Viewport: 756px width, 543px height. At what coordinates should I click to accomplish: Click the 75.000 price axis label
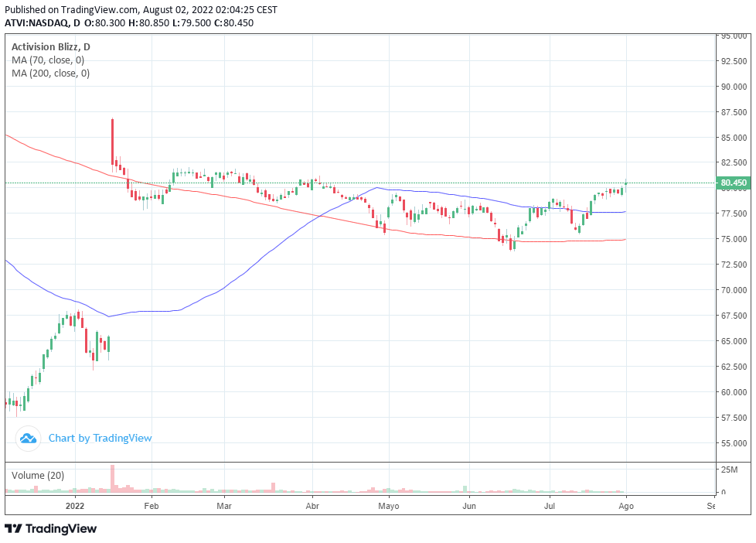(x=734, y=239)
